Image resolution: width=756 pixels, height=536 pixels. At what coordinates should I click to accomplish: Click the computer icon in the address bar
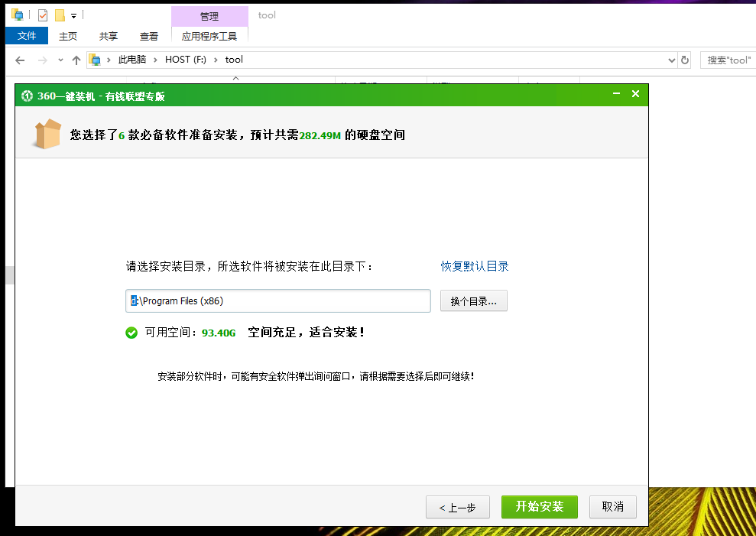(95, 60)
